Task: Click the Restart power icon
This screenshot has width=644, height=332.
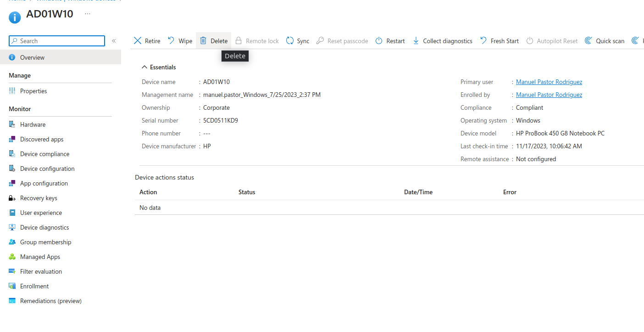Action: (379, 41)
